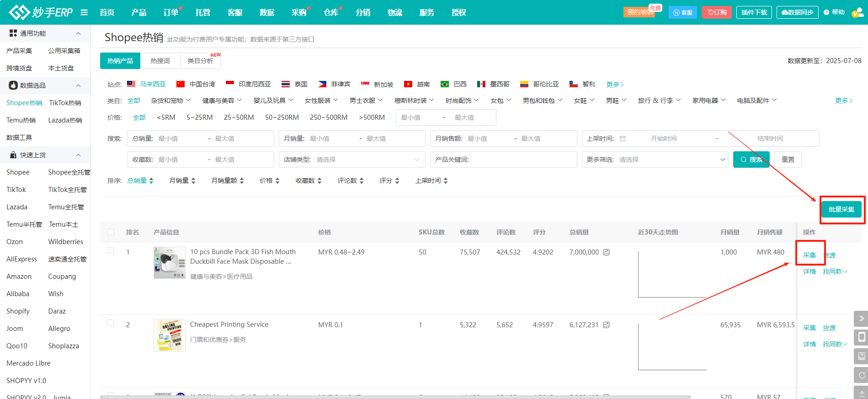The height and width of the screenshot is (399, 868).
Task: Select the Thailand flag icon
Action: [x=286, y=84]
